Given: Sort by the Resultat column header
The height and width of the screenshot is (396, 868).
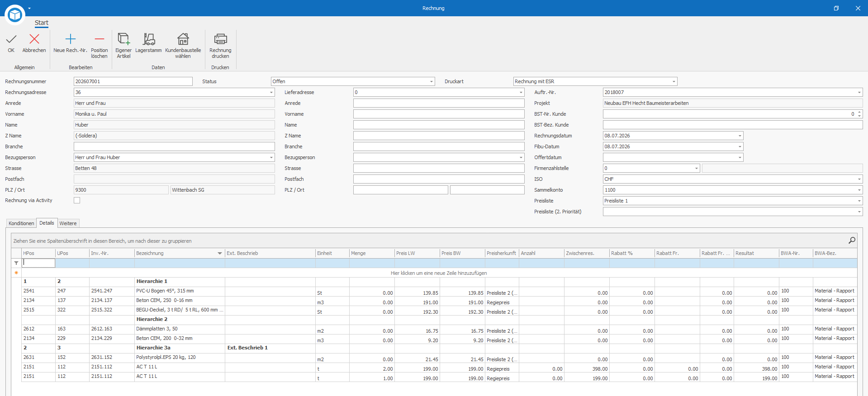Looking at the screenshot, I should (x=756, y=253).
